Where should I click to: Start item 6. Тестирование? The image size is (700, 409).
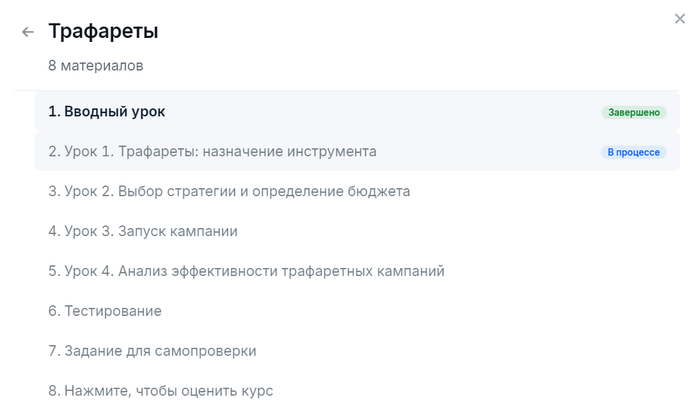coord(105,311)
